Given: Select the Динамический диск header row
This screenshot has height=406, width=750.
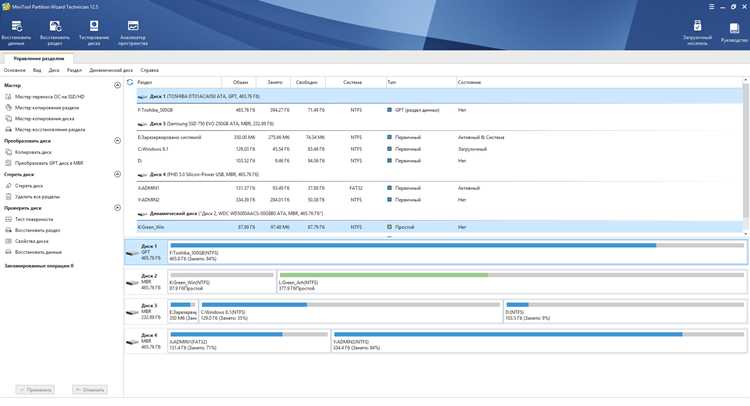Looking at the screenshot, I should pos(439,213).
